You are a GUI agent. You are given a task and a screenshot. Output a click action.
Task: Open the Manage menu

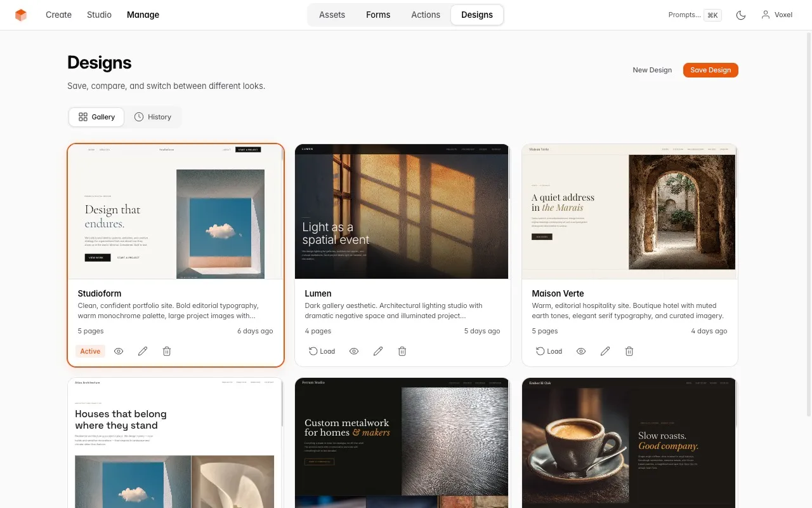(x=143, y=15)
